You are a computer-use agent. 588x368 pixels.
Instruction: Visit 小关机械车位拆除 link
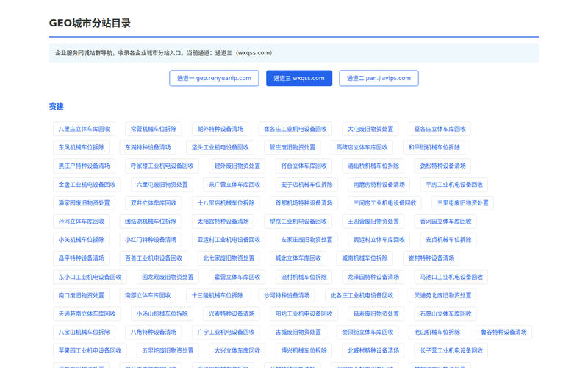[81, 240]
